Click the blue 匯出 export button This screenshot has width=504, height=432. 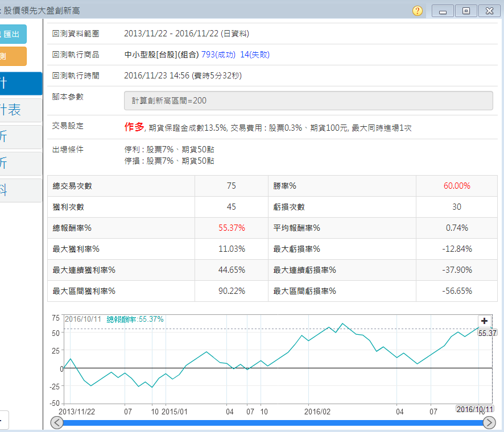tap(13, 34)
